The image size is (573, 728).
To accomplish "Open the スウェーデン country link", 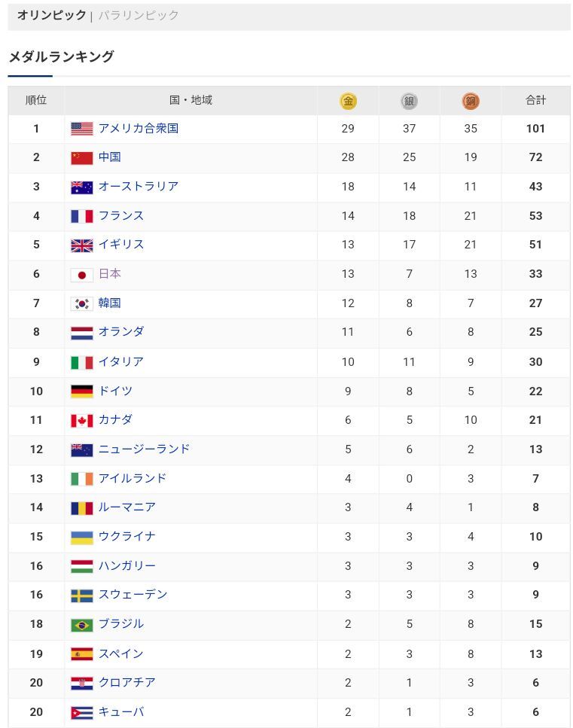I will [133, 594].
